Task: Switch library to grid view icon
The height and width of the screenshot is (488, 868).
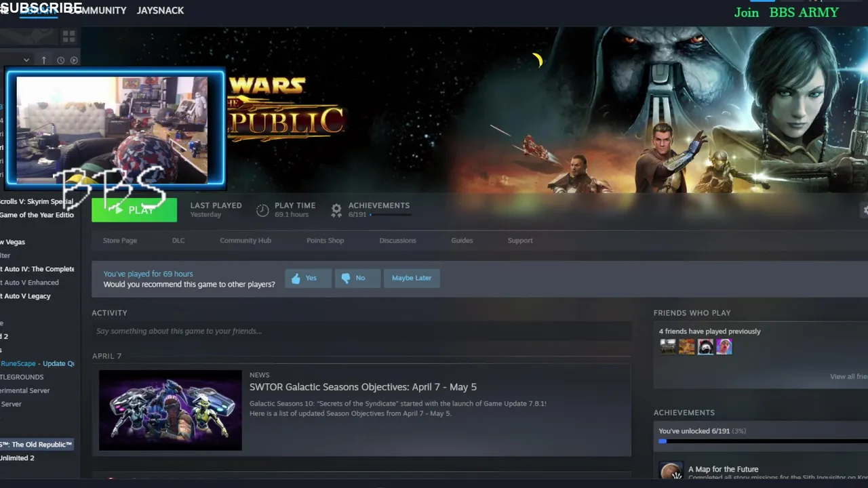Action: click(68, 35)
